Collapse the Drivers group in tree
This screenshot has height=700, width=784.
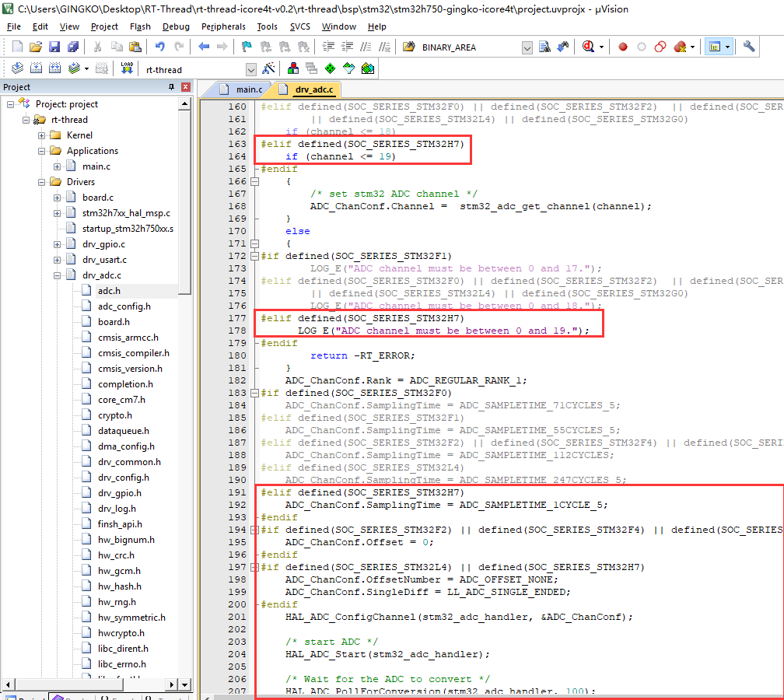[x=41, y=182]
